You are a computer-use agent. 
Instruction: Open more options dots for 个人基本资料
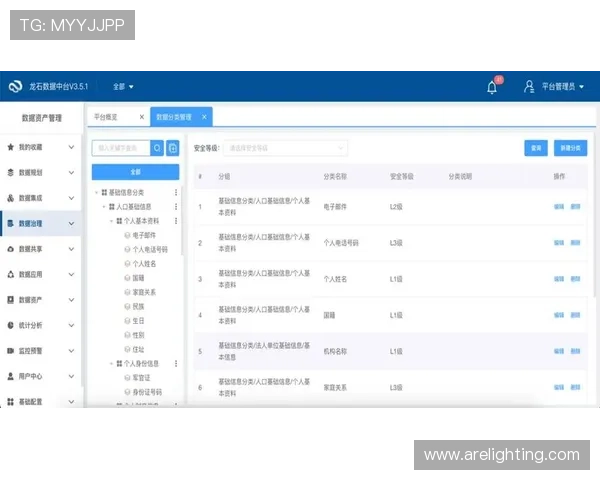click(x=176, y=221)
